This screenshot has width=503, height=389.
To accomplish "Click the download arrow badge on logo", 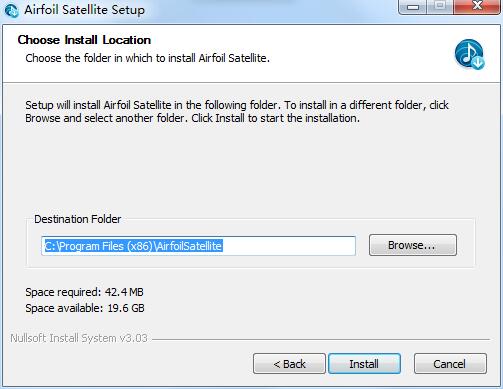I will tap(478, 62).
